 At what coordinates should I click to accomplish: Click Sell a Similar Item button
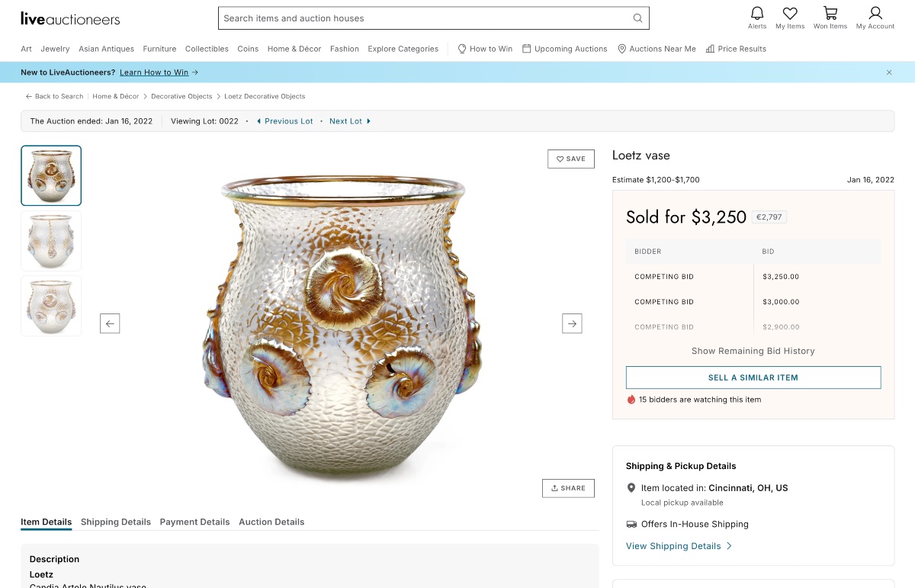pos(753,378)
